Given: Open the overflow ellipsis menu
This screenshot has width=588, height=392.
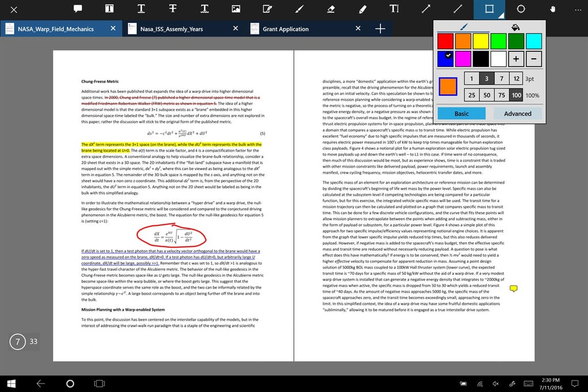Looking at the screenshot, I should point(577,9).
